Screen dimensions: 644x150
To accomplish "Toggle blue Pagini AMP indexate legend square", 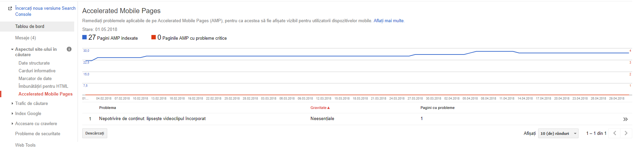I will pyautogui.click(x=85, y=37).
